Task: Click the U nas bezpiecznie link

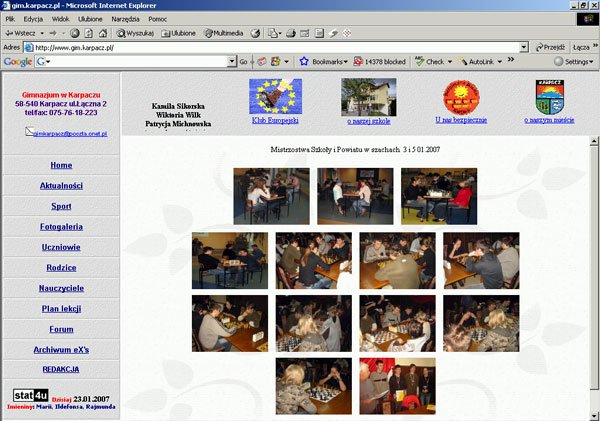Action: (461, 120)
